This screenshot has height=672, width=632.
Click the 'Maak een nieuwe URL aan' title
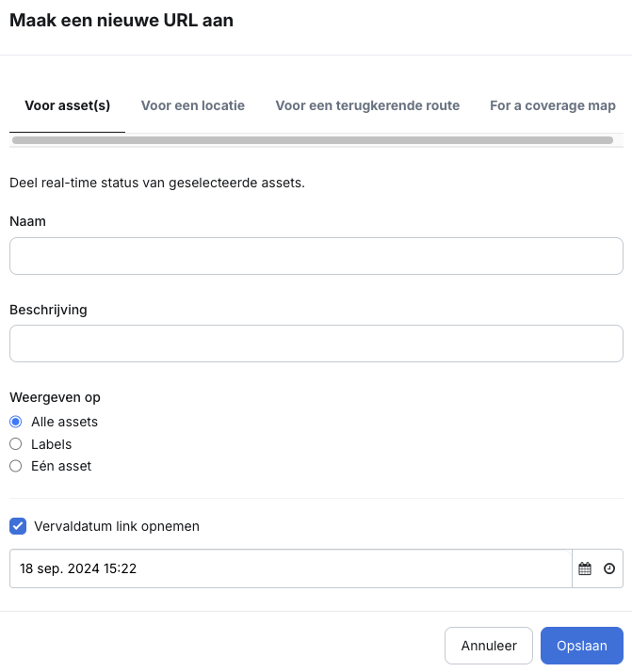tap(122, 21)
